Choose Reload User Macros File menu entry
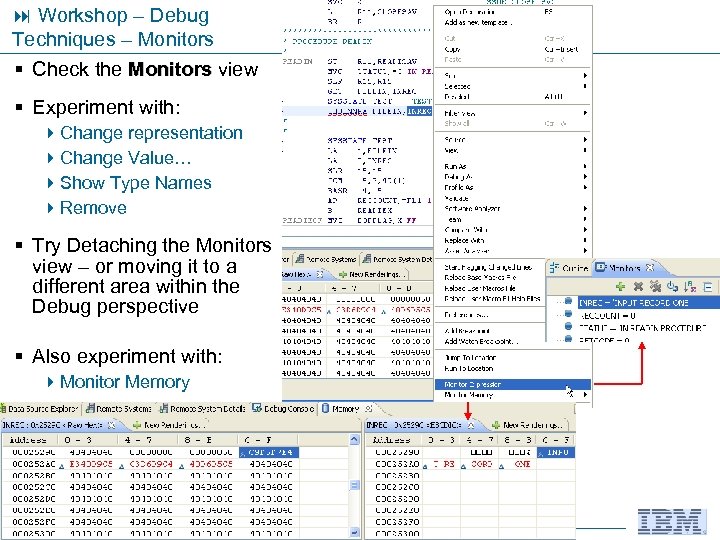This screenshot has height=540, width=720. 480,288
